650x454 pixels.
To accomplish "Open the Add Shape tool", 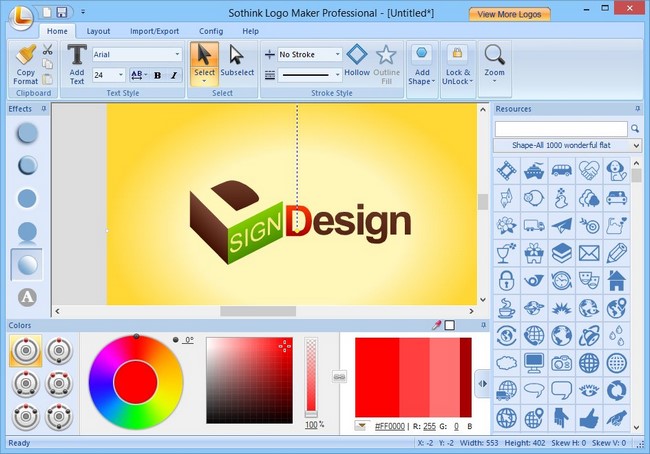I will [422, 62].
